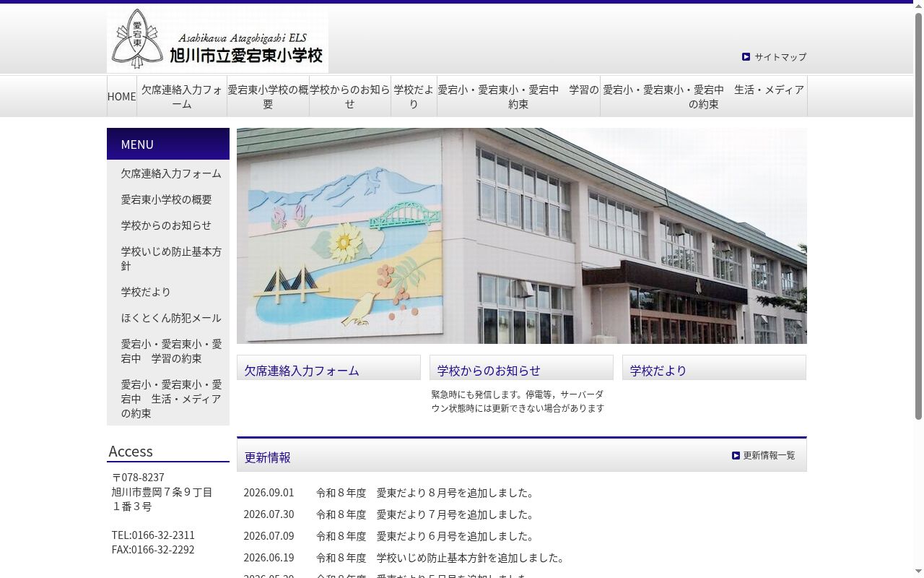Open 学習の約束 in top navigation
Viewport: 924px width, 578px height.
518,96
